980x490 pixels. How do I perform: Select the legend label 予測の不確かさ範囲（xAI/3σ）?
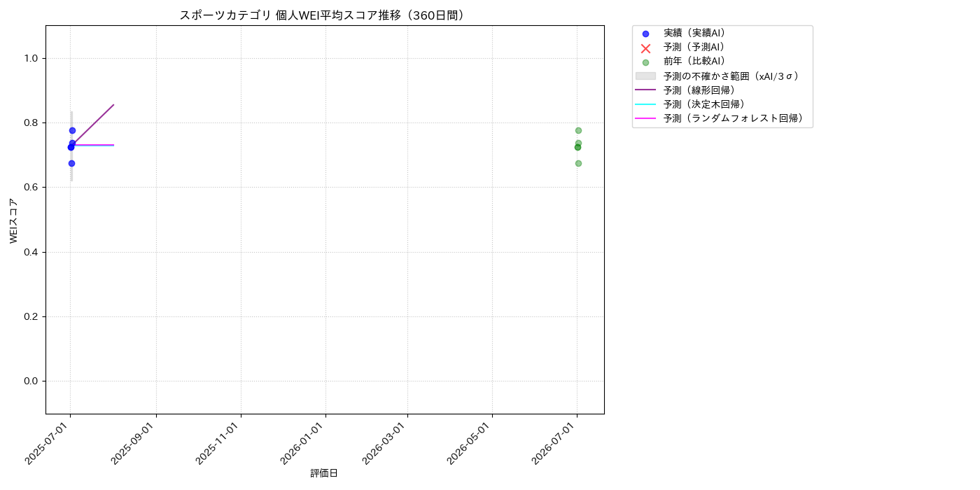click(x=734, y=76)
